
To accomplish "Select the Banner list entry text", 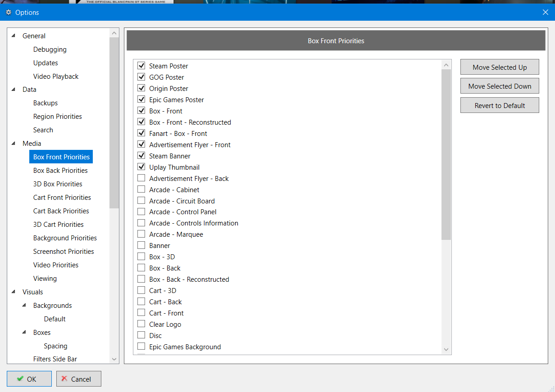I will (x=159, y=246).
